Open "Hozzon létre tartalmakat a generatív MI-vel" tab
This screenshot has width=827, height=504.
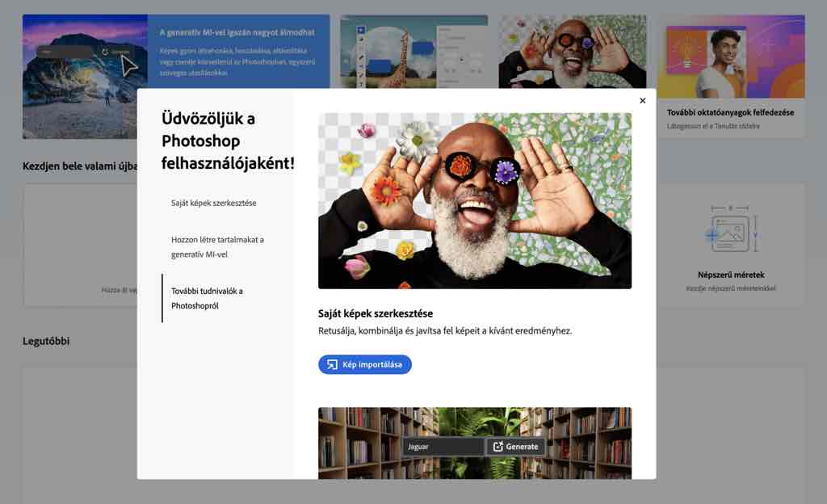click(217, 246)
